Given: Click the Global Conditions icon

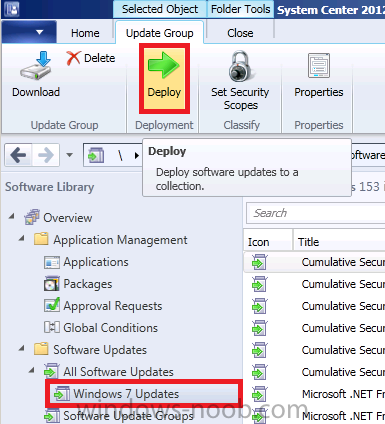Looking at the screenshot, I should pos(52,327).
